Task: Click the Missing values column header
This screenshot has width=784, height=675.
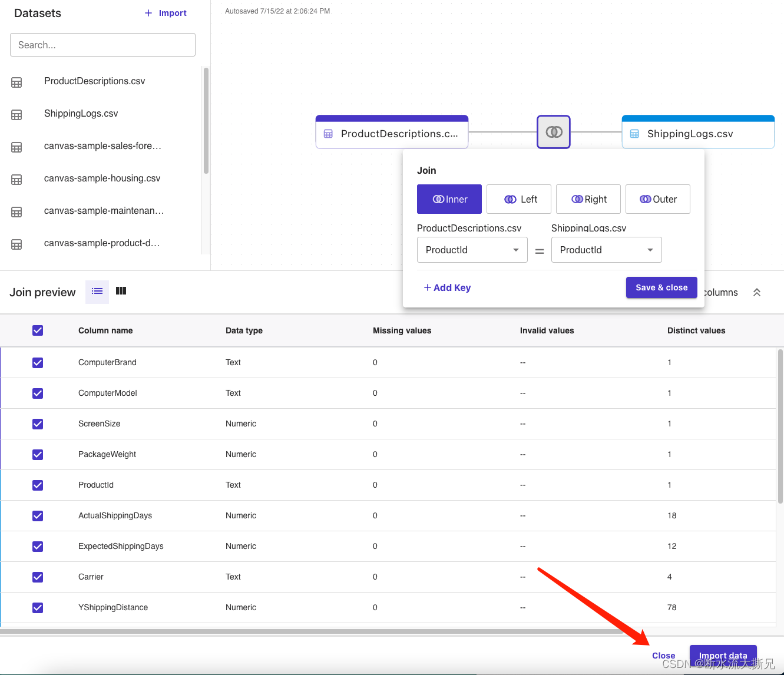Action: [402, 330]
